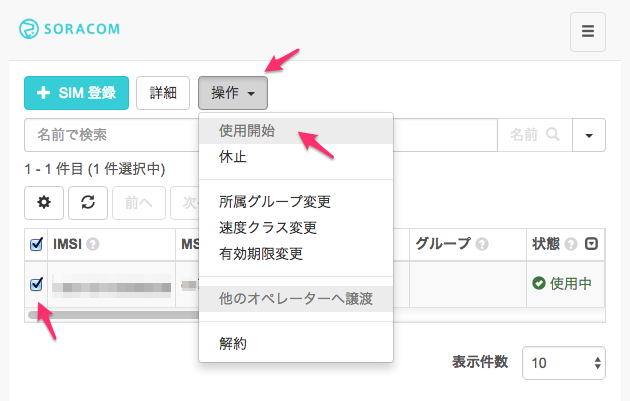Image resolution: width=630 pixels, height=401 pixels.
Task: Click the help icon next to IMSI
Action: click(x=92, y=244)
